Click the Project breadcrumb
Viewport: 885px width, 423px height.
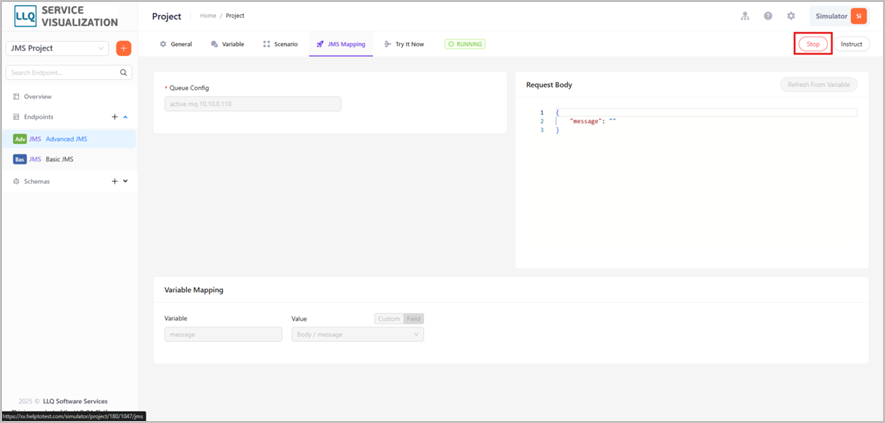pyautogui.click(x=235, y=16)
